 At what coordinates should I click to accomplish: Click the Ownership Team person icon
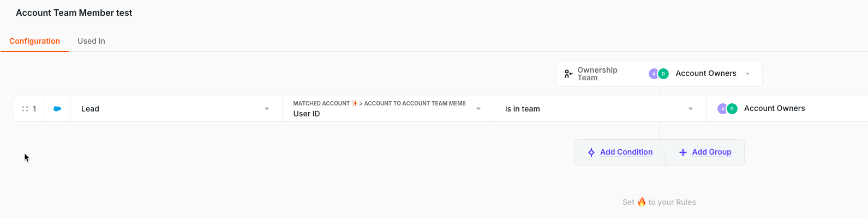568,74
